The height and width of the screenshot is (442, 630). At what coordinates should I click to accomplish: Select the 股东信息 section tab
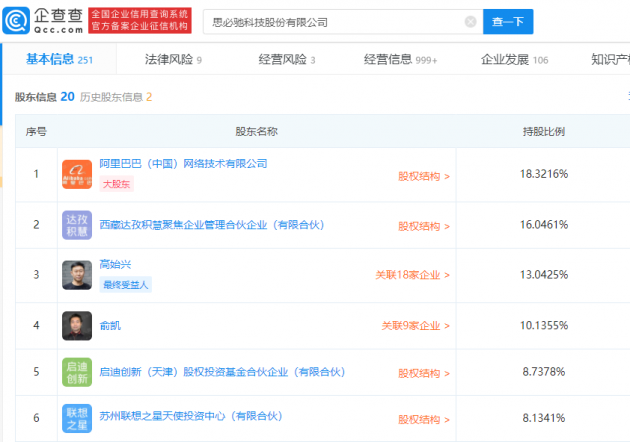tap(45, 97)
